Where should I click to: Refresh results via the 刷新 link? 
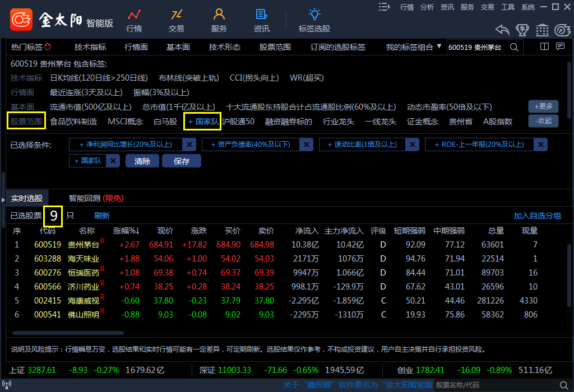pos(102,216)
